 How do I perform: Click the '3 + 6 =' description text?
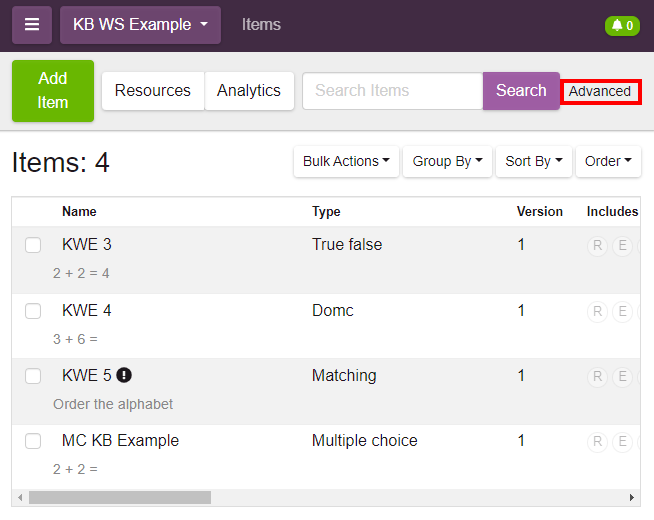tap(75, 339)
